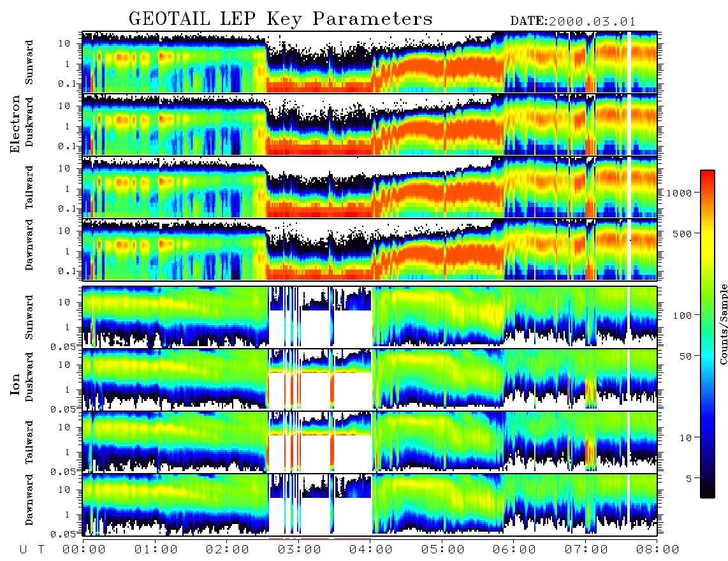Click the Ion Duskward spectrogram panel
The image size is (728, 561).
[x=370, y=379]
